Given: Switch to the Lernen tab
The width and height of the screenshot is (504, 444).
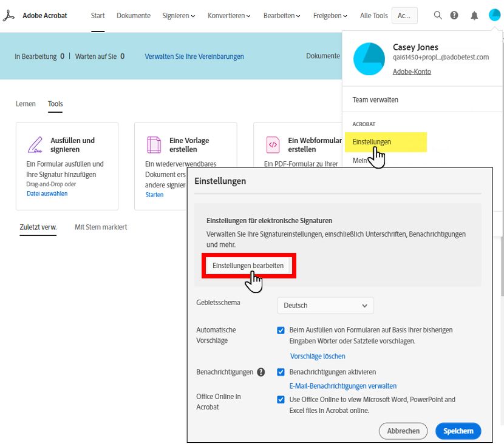Looking at the screenshot, I should point(26,104).
